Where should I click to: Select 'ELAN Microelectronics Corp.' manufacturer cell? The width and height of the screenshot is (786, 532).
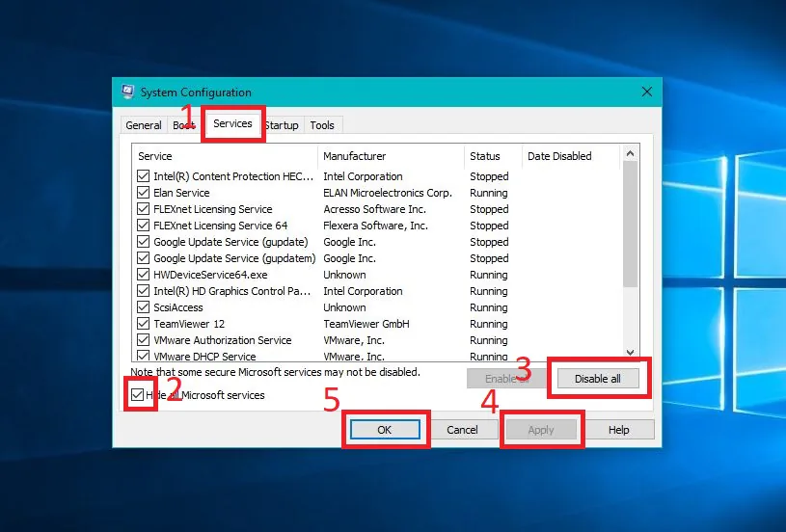click(388, 193)
